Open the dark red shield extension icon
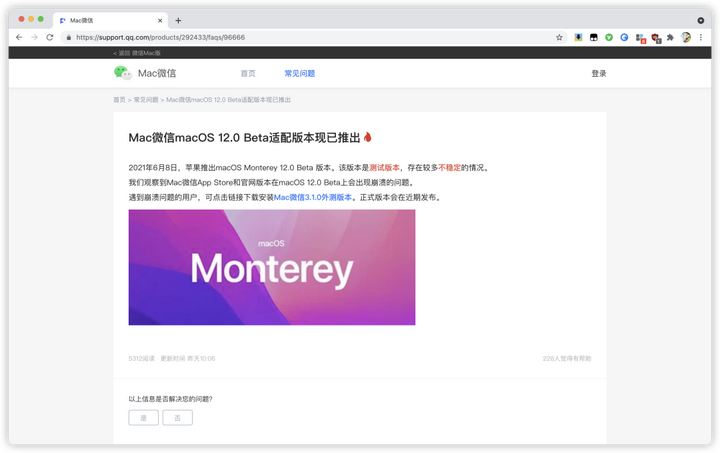Screen dimensions: 720x453 pos(656,38)
